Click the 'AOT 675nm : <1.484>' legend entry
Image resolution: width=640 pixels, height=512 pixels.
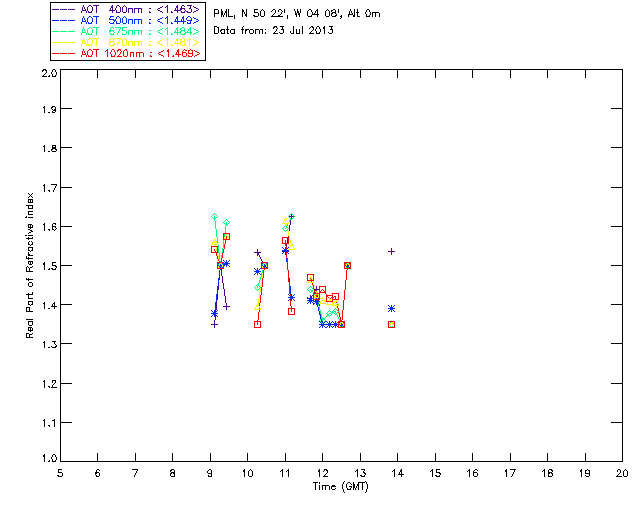click(x=127, y=31)
